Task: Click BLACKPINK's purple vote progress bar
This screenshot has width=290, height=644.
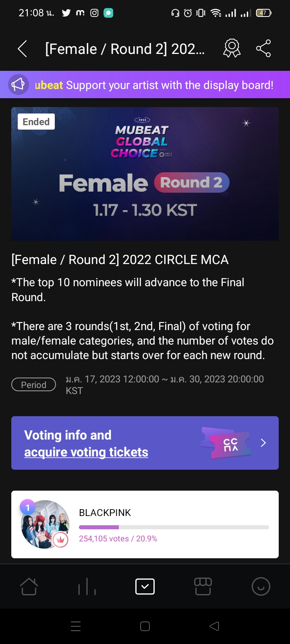Action: coord(174,527)
